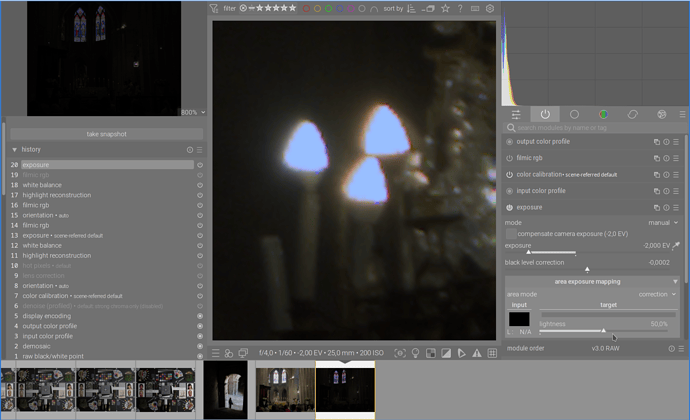Reset output color profile module parameters

tap(666, 142)
